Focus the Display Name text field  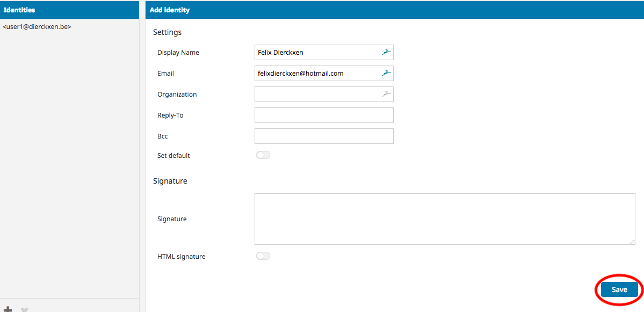(317, 53)
